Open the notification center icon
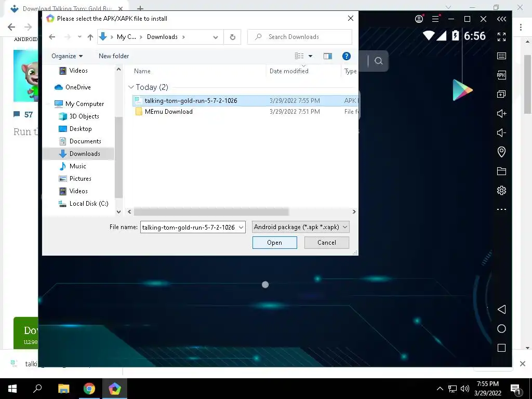This screenshot has width=532, height=399. pos(516,389)
